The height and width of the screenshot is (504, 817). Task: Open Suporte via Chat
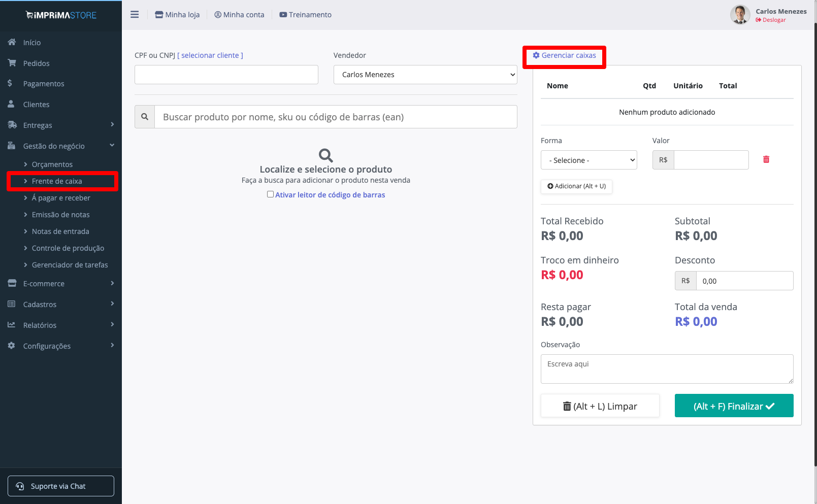click(x=61, y=486)
